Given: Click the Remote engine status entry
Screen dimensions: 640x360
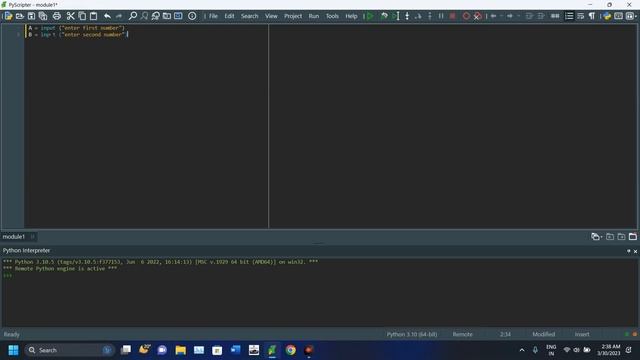Looking at the screenshot, I should pyautogui.click(x=462, y=334).
